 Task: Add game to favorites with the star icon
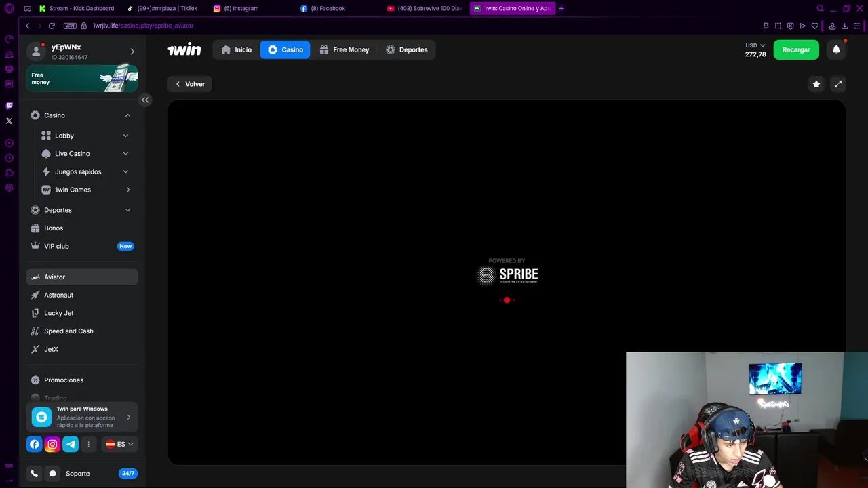point(816,84)
